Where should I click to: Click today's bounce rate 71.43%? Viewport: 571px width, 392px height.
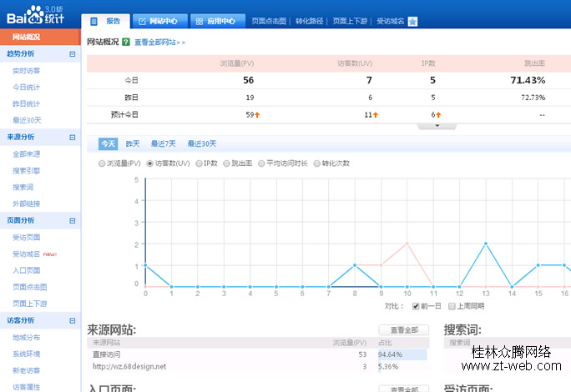(x=528, y=80)
